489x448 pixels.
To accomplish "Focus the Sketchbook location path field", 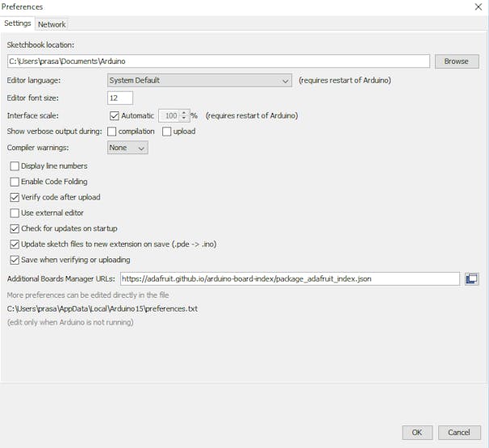I will tap(219, 61).
